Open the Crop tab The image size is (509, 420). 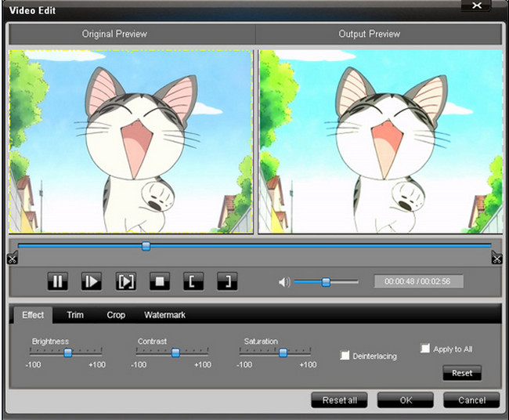(x=116, y=315)
